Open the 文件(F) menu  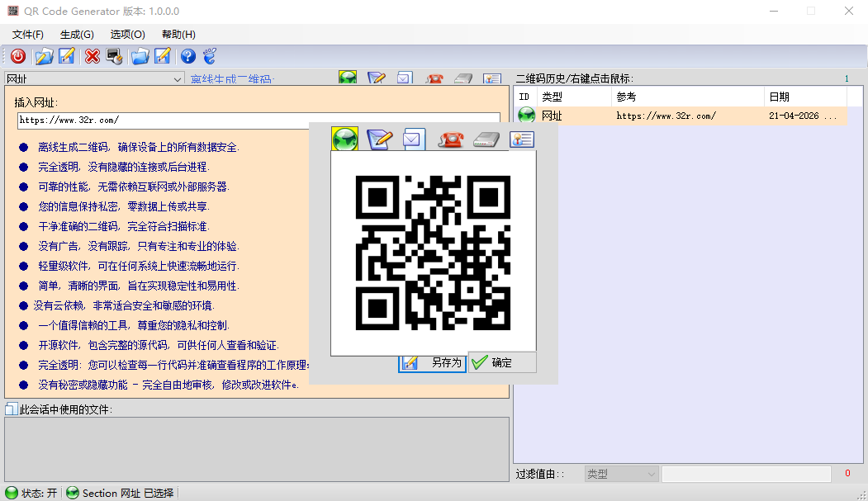28,35
